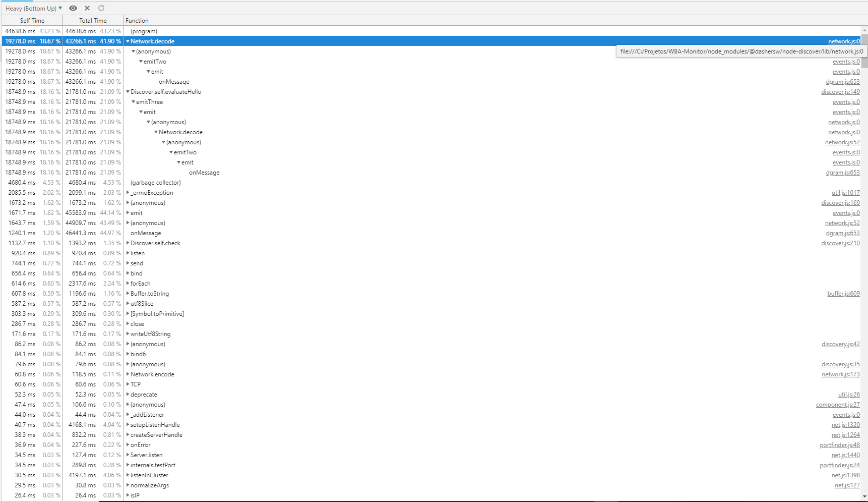Expand the utf8Slice row
Screen dimensions: 868x502
pyautogui.click(x=128, y=304)
